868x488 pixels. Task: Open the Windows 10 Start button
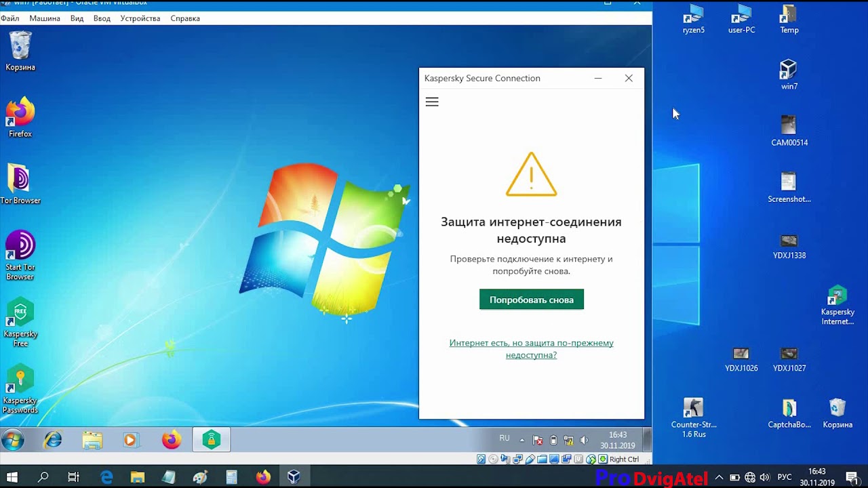[x=12, y=477]
